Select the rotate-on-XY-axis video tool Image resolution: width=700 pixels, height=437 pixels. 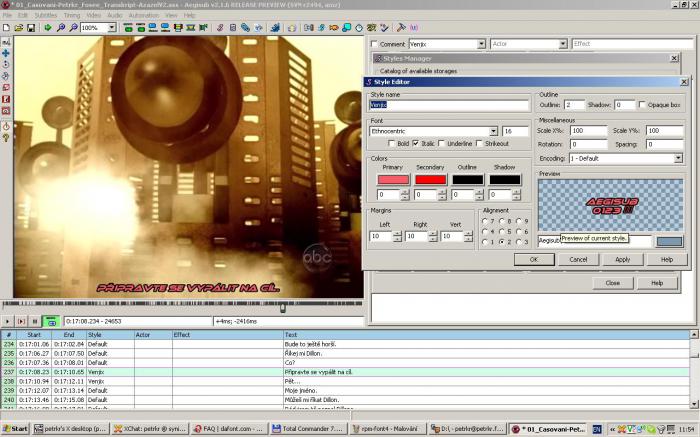pyautogui.click(x=6, y=76)
